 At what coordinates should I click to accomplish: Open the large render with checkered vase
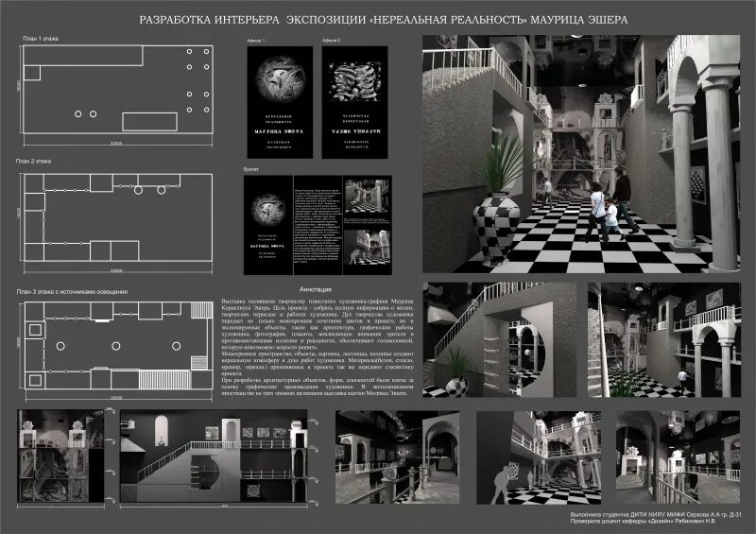581,154
